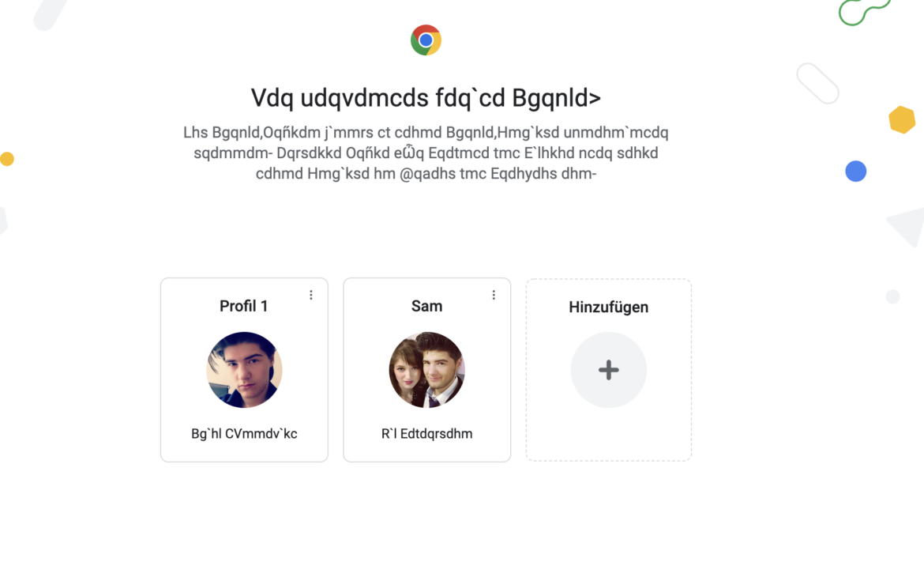Click the small gray circle at right
This screenshot has height=577, width=924.
892,296
